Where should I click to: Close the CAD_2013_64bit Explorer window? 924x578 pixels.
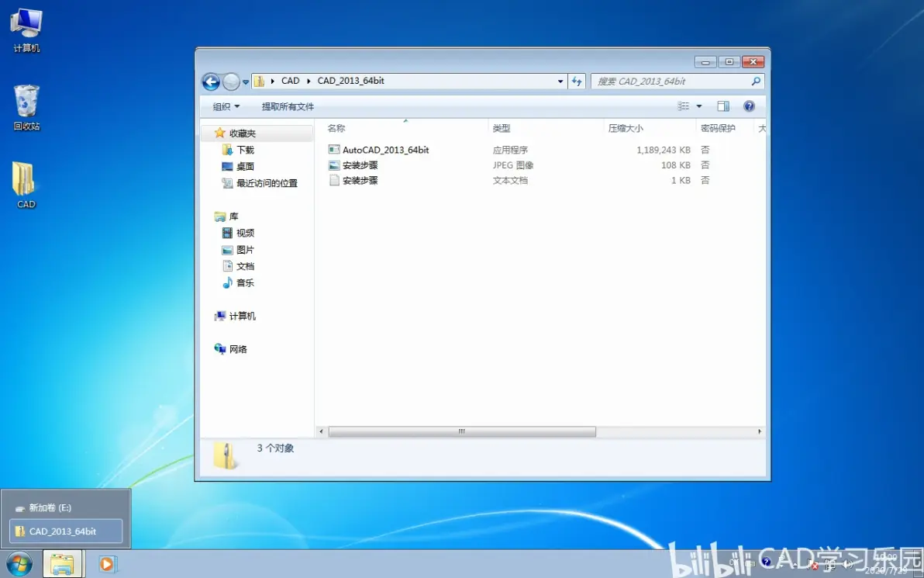click(x=753, y=61)
